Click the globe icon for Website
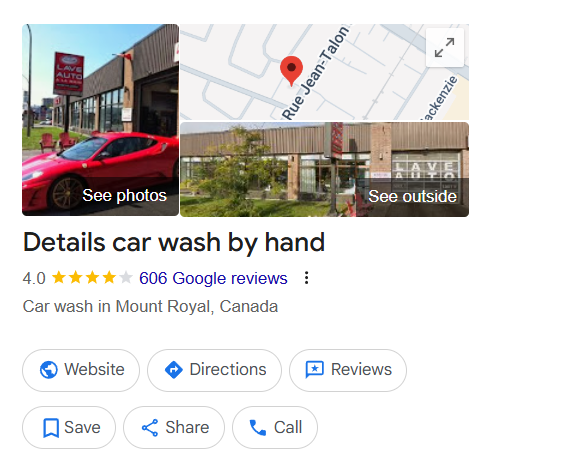 (x=49, y=370)
